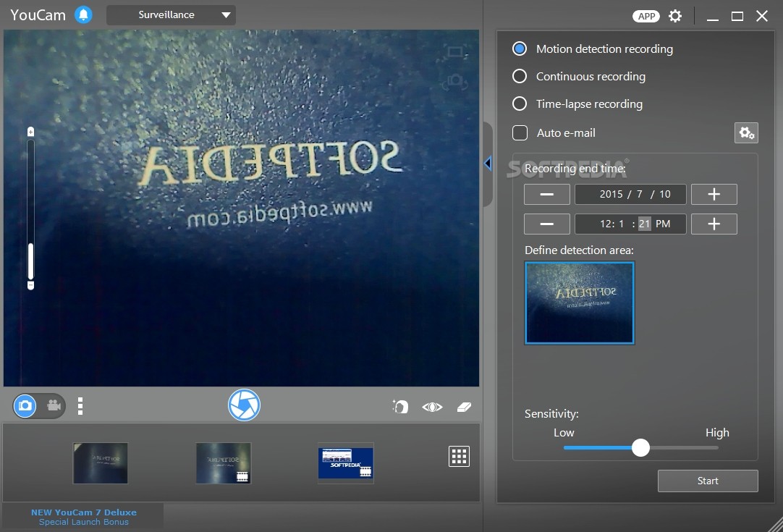Adjust the Sensitivity slider handle
Viewport: 783px width, 532px height.
pyautogui.click(x=640, y=447)
